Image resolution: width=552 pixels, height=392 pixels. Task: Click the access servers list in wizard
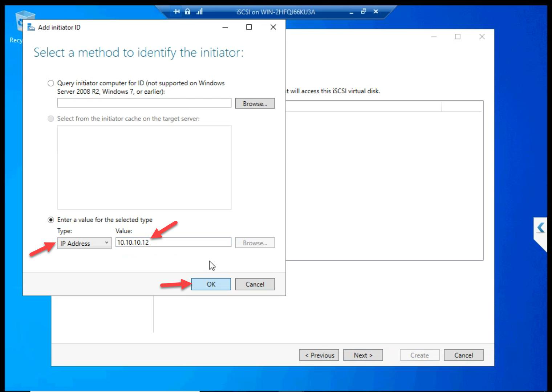385,180
